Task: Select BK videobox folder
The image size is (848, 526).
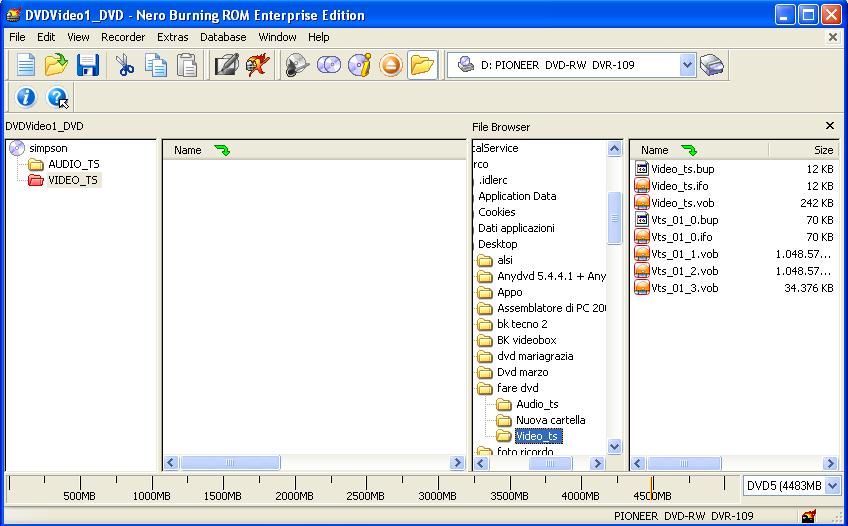Action: [x=527, y=340]
